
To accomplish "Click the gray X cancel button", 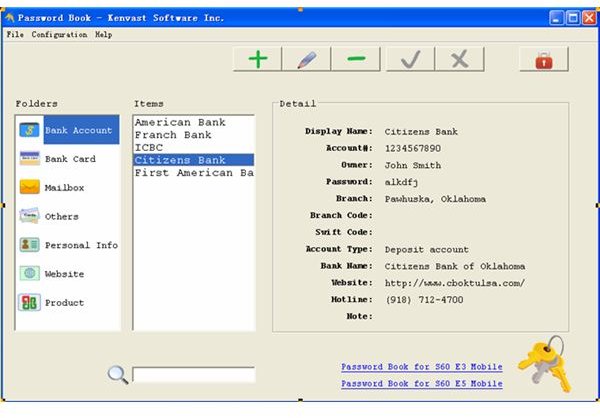I will pyautogui.click(x=460, y=59).
